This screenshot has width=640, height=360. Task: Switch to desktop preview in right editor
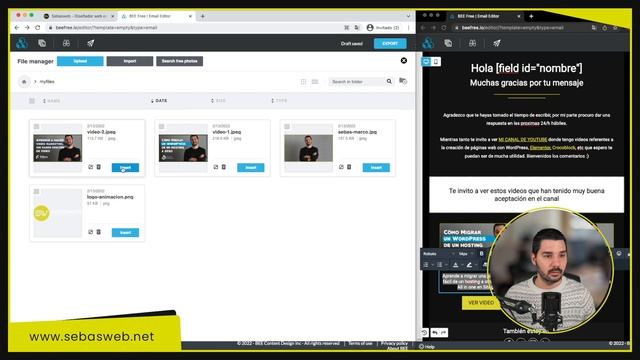(x=426, y=62)
